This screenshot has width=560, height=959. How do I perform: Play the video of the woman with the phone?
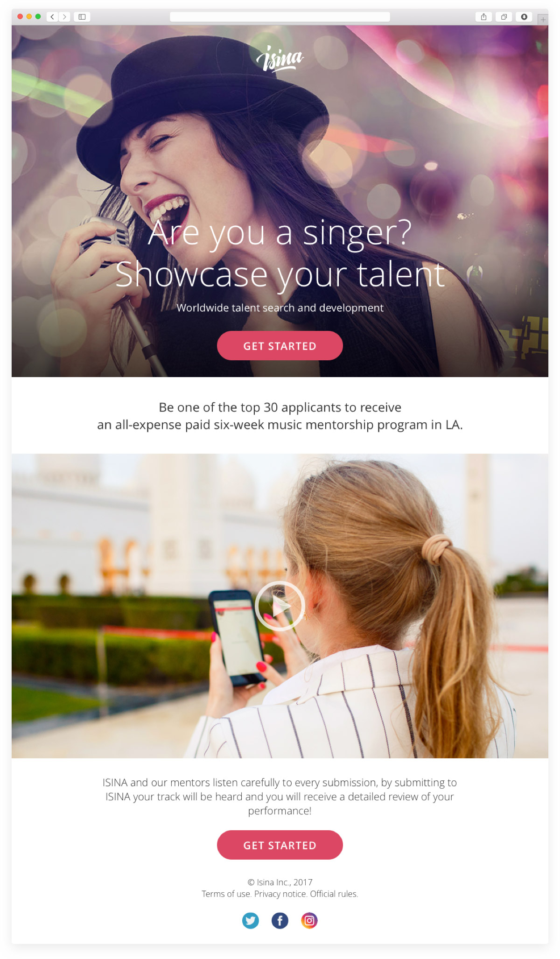[x=280, y=606]
